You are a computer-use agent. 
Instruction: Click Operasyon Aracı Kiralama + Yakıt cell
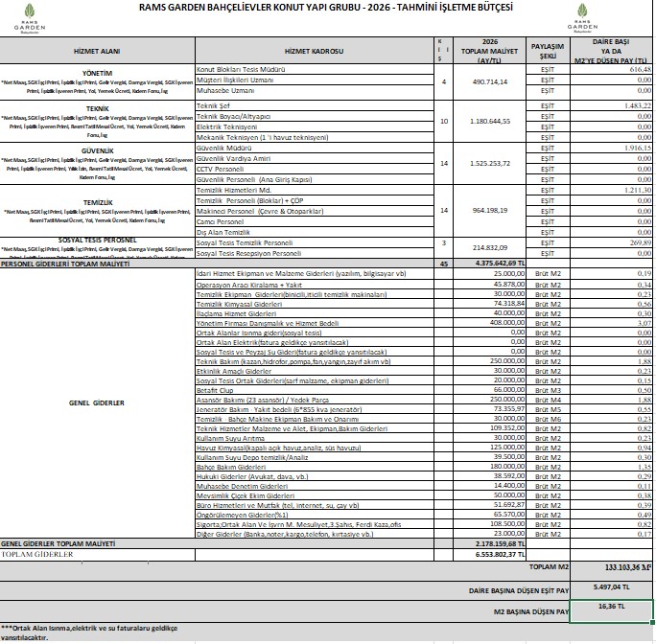315,285
